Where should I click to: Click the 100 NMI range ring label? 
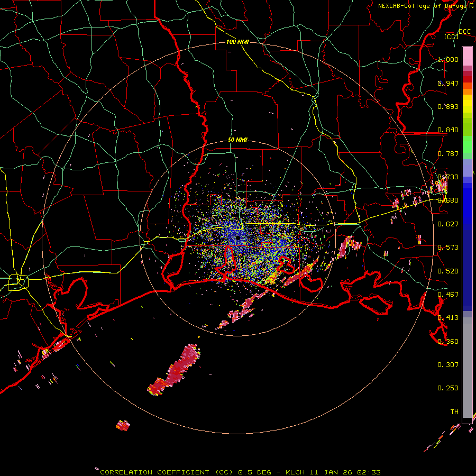point(237,42)
